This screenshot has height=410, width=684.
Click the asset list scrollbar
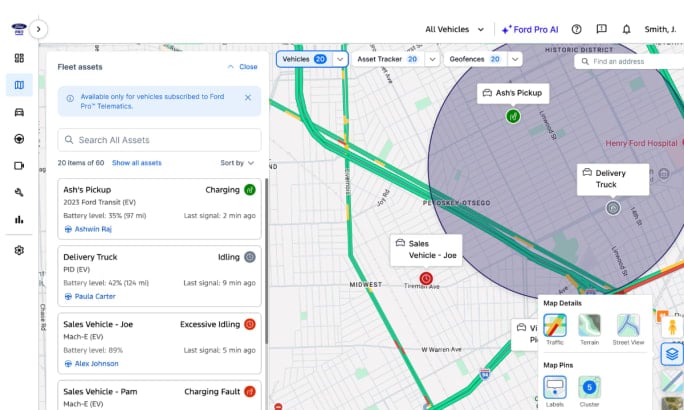pos(266,261)
